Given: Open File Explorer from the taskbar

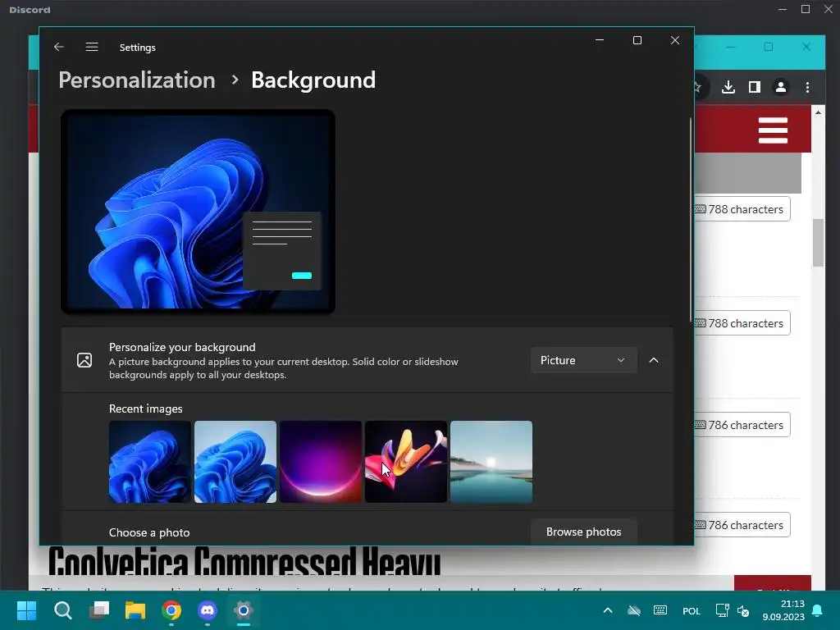Looking at the screenshot, I should click(135, 610).
